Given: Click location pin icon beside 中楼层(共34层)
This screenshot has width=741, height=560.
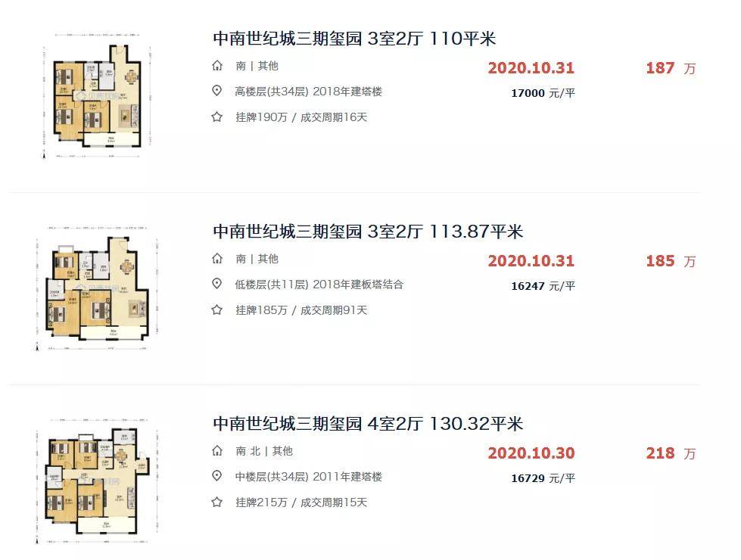Looking at the screenshot, I should [x=217, y=476].
